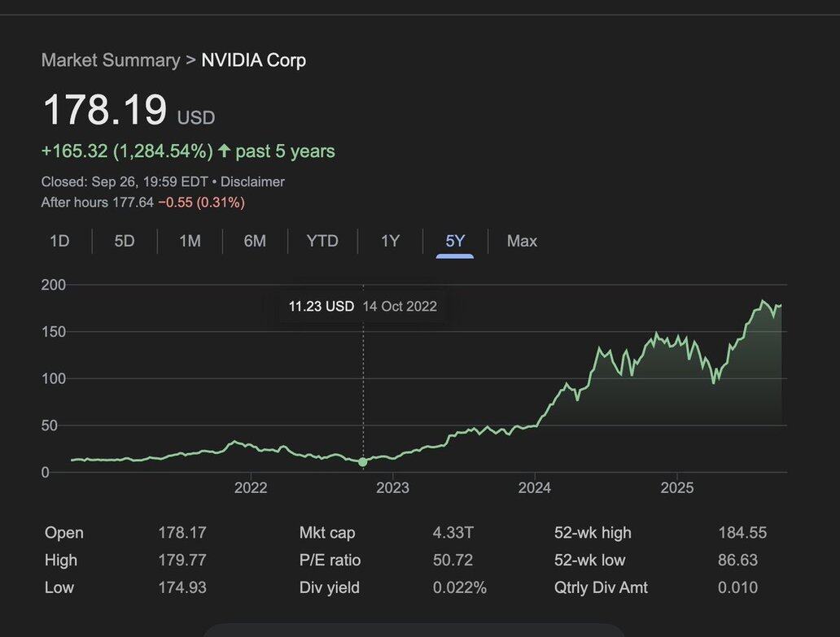Click the 2023 x-axis label
This screenshot has width=840, height=637.
[x=392, y=487]
